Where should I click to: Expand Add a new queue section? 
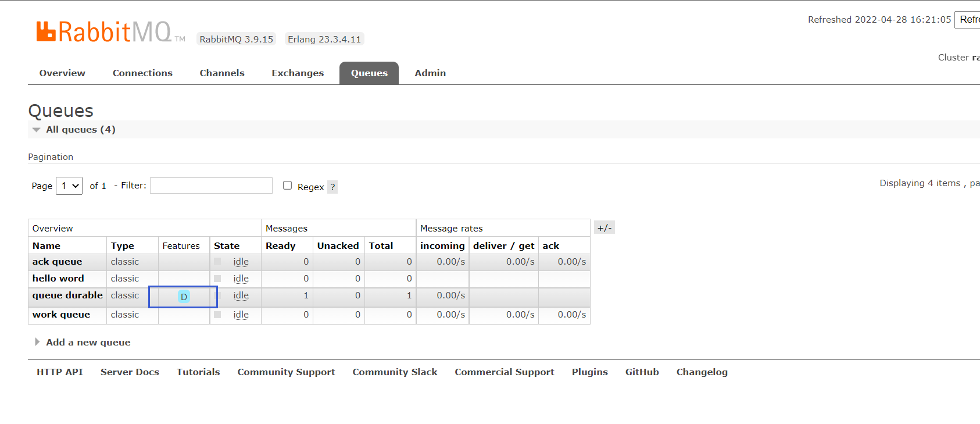coord(83,342)
